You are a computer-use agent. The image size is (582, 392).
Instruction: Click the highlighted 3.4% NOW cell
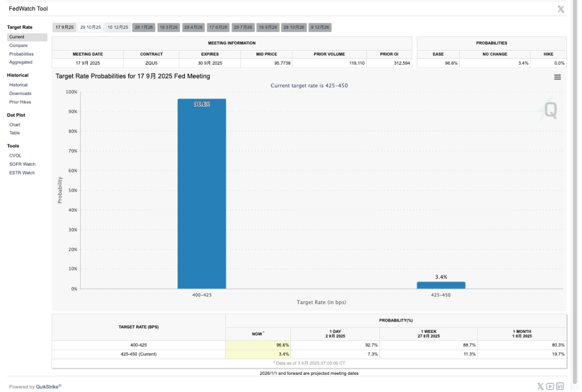pos(258,354)
